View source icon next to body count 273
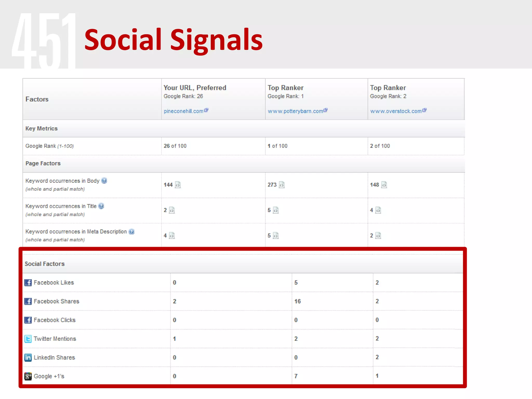Screen dimensions: 532x399 coord(282,185)
